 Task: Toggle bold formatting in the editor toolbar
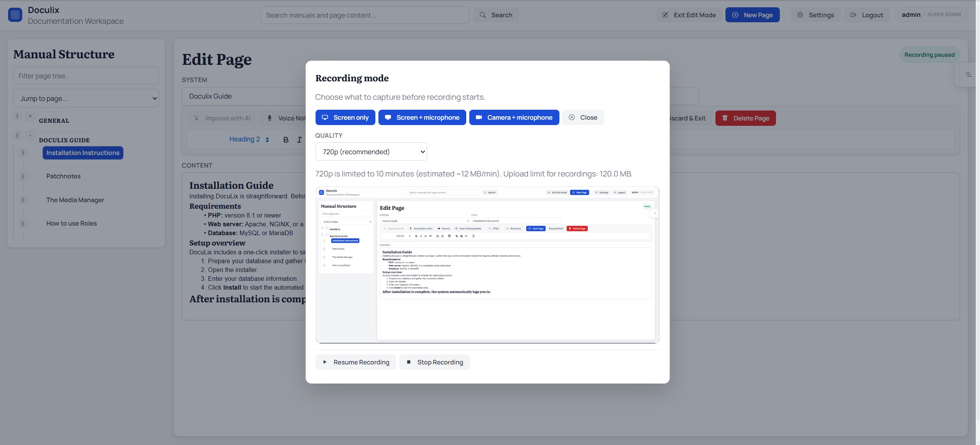(286, 139)
